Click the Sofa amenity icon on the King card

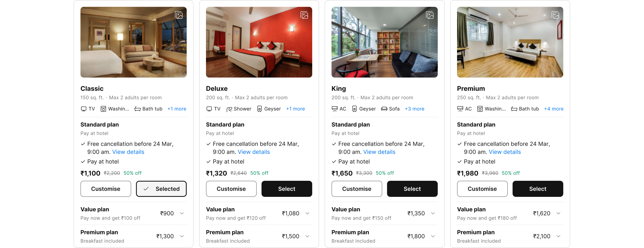point(383,109)
